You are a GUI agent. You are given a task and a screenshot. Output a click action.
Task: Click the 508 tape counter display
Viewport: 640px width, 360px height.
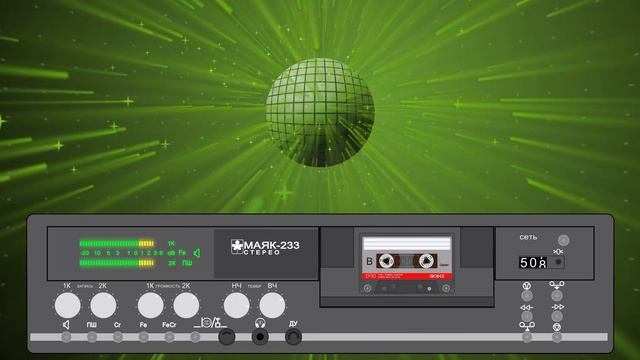coord(533,262)
